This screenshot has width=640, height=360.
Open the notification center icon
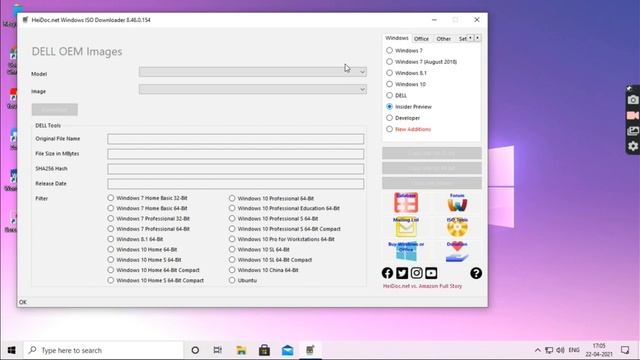(x=625, y=350)
